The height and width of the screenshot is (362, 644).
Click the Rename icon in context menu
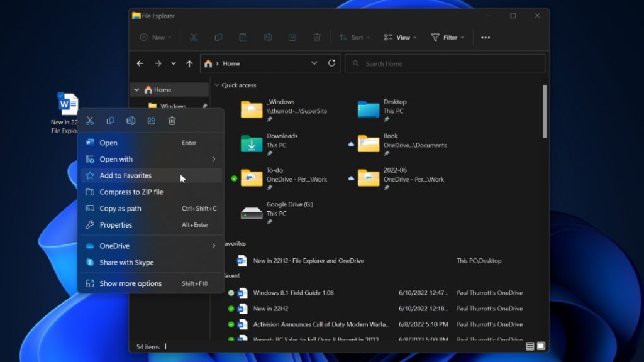(131, 121)
